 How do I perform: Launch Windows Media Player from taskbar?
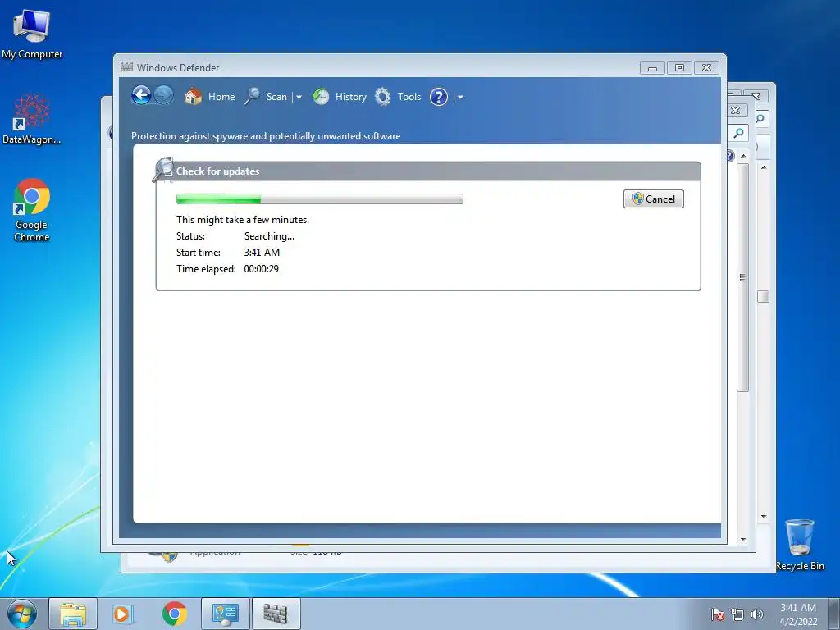pos(122,614)
